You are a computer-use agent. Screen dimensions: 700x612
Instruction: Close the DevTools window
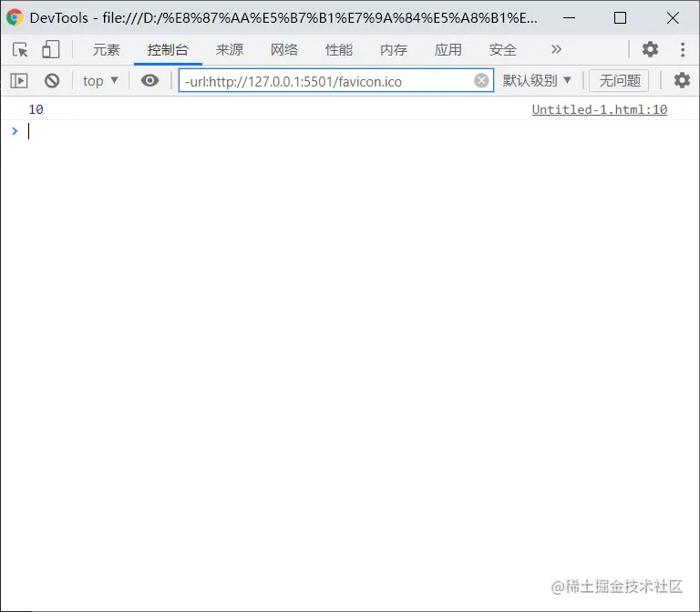click(x=673, y=18)
